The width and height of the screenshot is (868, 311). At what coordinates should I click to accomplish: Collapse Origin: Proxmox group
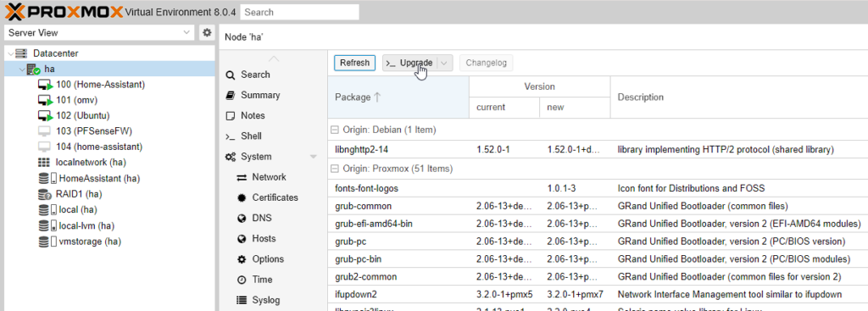334,168
